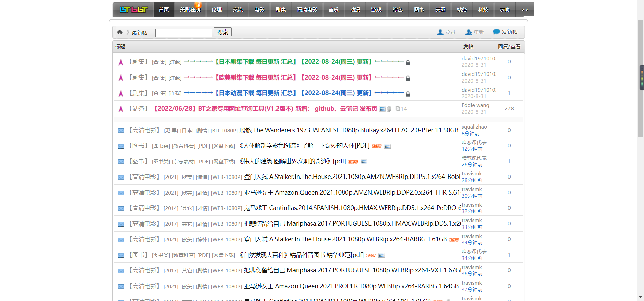The image size is (644, 301).
Task: Click the 12分钟前 timestamp
Action: coord(472,149)
